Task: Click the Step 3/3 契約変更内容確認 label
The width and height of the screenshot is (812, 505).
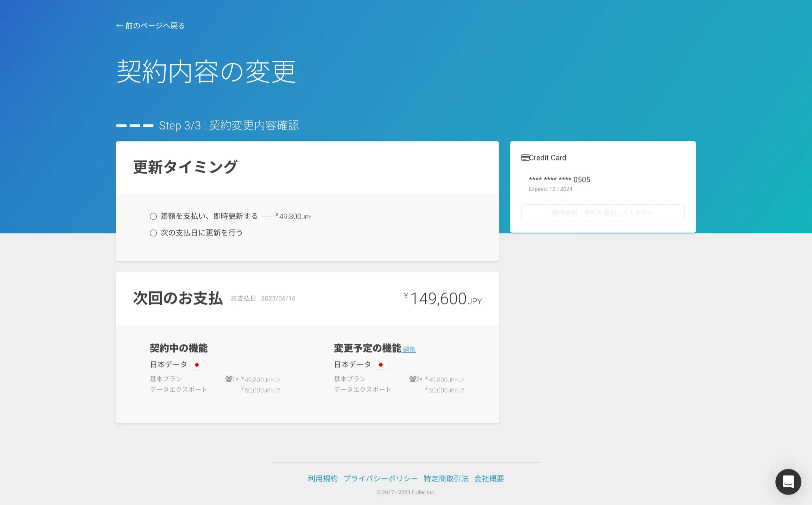Action: click(x=229, y=125)
